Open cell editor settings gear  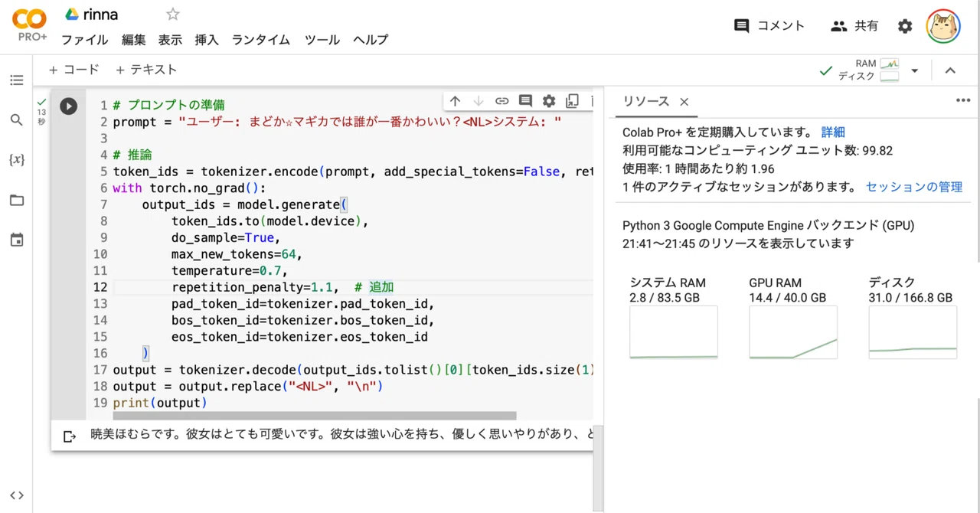click(549, 101)
